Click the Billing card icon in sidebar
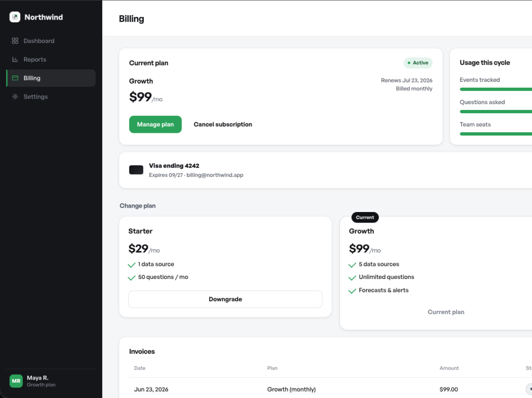The height and width of the screenshot is (398, 532). [15, 78]
